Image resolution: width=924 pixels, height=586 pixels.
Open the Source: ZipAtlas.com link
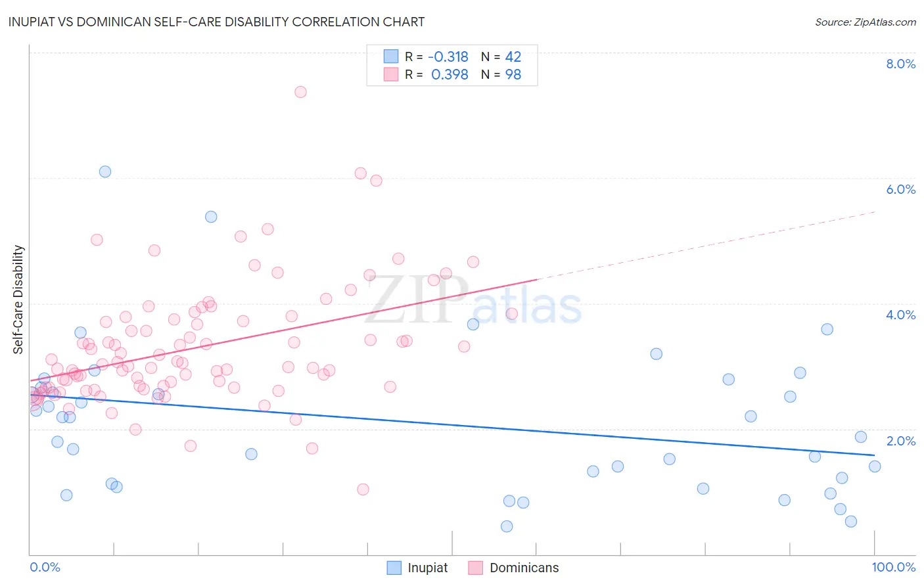[866, 22]
